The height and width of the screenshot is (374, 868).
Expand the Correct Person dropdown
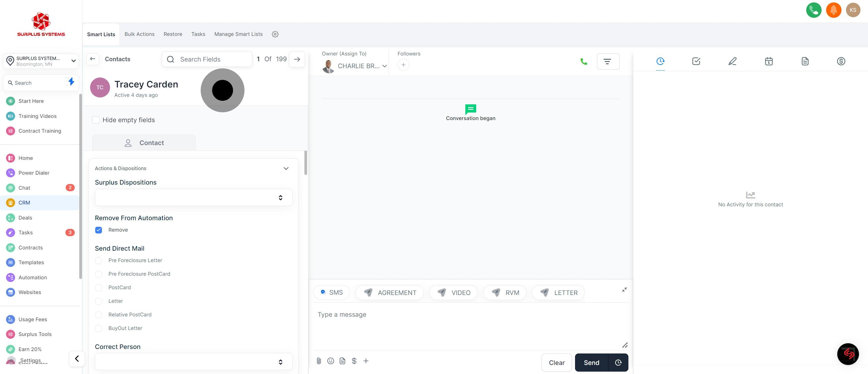[x=193, y=362]
